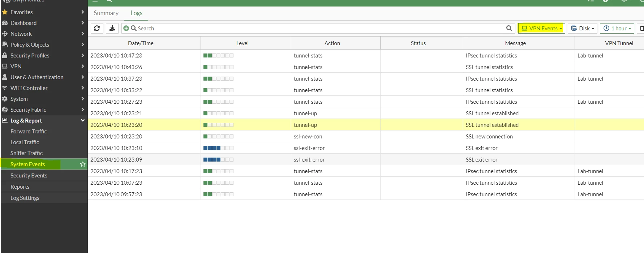Click the download logs icon button
This screenshot has width=644, height=253.
(112, 28)
